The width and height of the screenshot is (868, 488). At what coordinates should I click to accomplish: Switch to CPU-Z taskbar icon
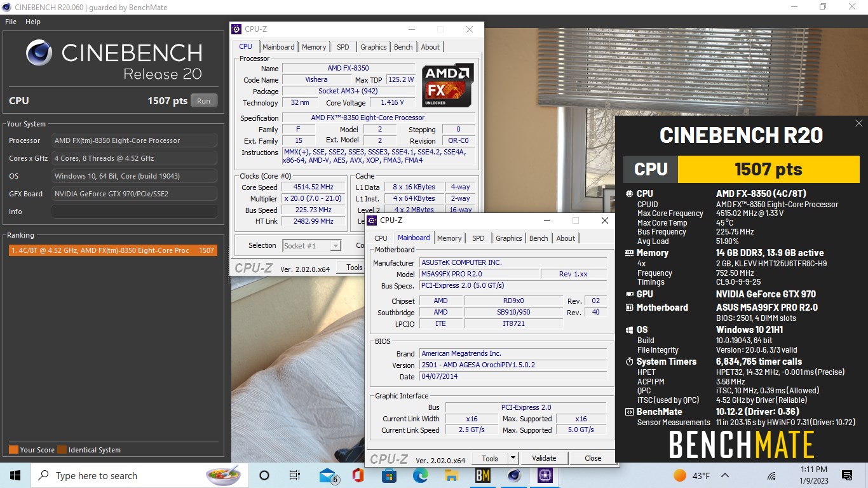pos(545,475)
